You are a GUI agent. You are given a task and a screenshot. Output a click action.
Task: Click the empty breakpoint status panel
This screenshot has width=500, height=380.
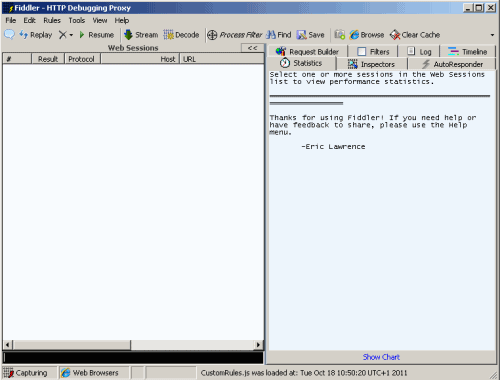[138, 373]
